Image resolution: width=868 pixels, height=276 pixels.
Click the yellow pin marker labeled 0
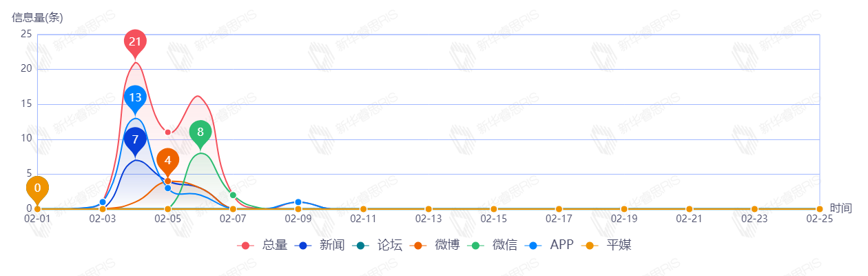[x=37, y=188]
